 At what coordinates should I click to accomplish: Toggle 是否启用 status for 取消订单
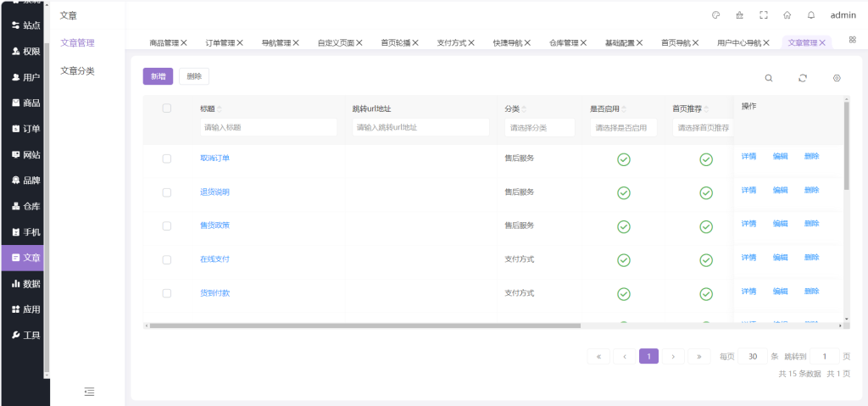coord(624,159)
